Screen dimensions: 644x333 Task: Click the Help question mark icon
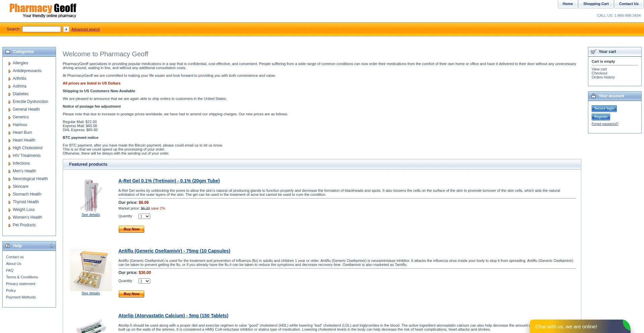8,246
